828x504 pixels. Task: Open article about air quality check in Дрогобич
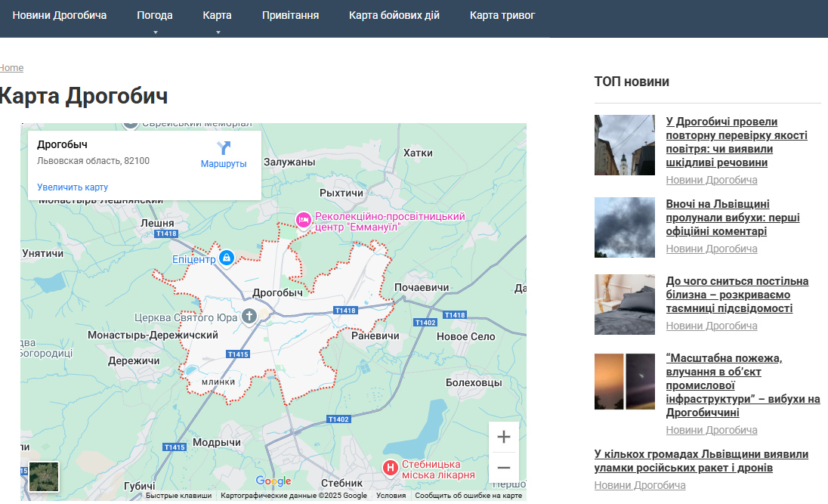pyautogui.click(x=737, y=142)
